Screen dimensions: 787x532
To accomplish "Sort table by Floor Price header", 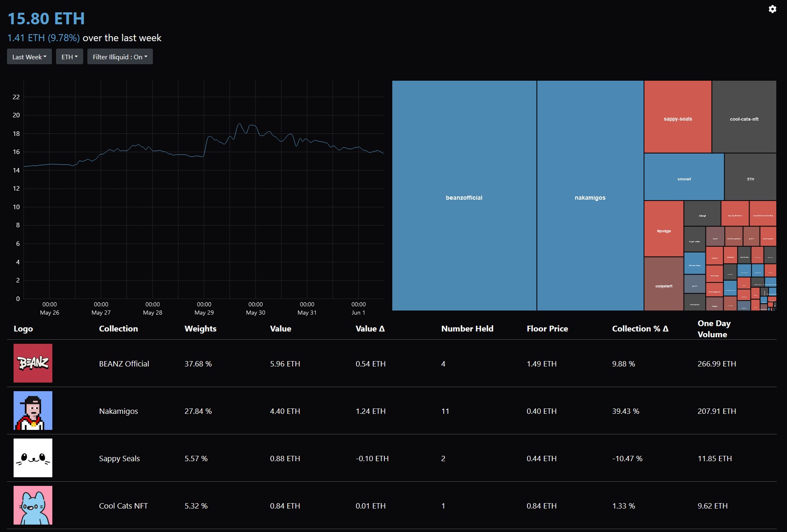I will click(x=547, y=329).
